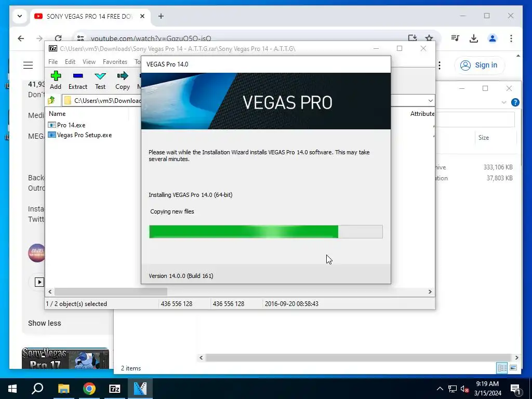Click the Chrome back navigation arrow
This screenshot has height=399, width=532.
pyautogui.click(x=21, y=38)
